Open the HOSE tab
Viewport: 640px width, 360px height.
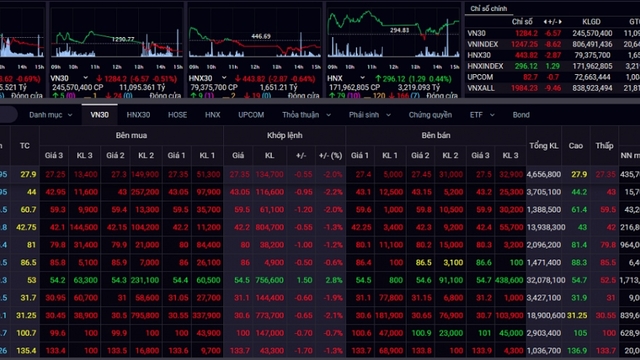coord(177,115)
